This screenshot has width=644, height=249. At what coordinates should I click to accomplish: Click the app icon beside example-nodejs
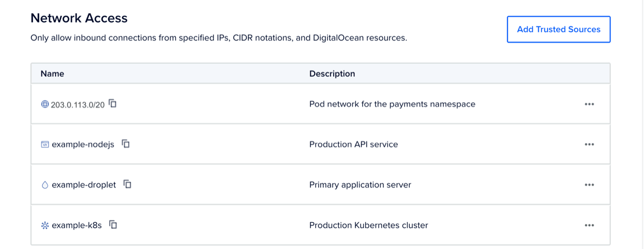tap(45, 145)
